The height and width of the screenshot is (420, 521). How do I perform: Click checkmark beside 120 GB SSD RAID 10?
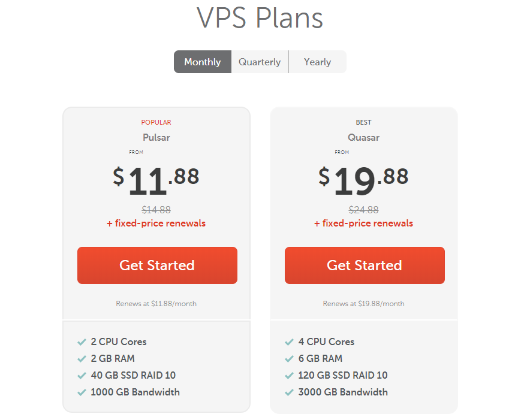point(289,376)
